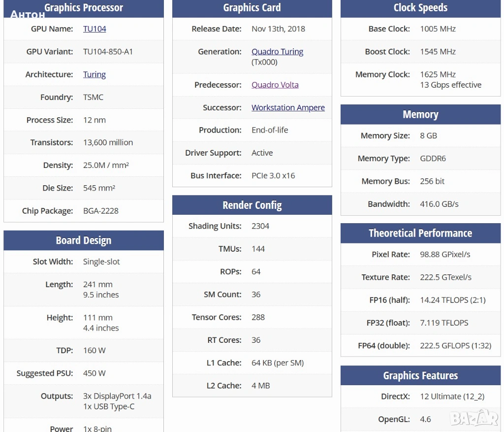Open the Quadro Turing generation link

[x=277, y=51]
